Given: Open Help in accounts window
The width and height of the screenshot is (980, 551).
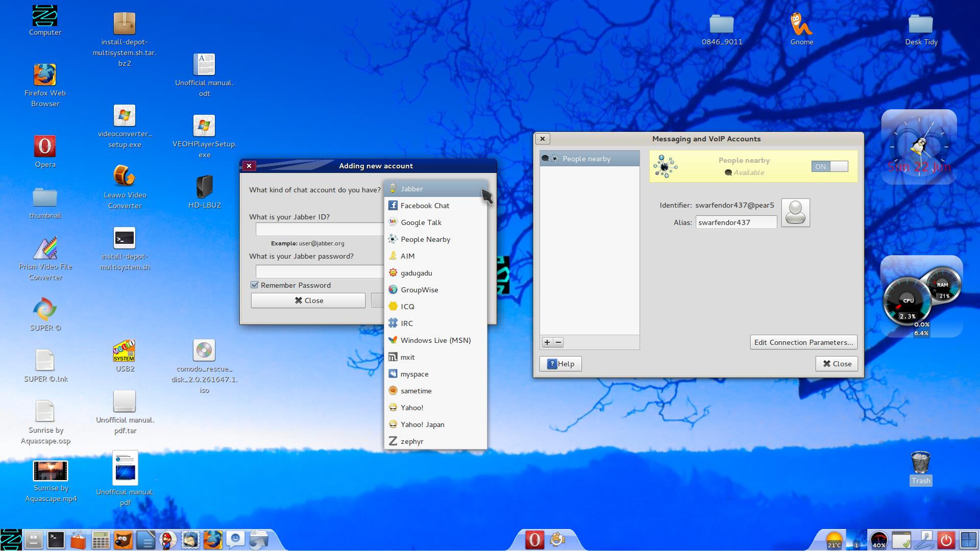Looking at the screenshot, I should [560, 364].
